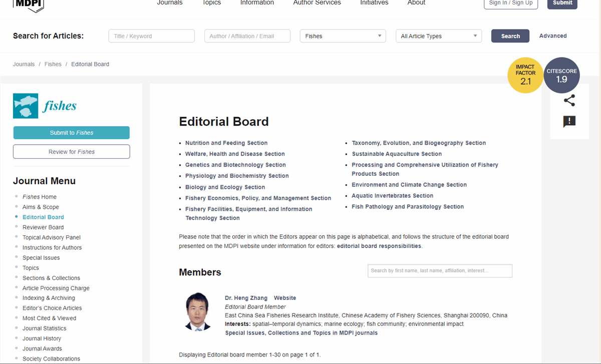
Task: Jump to Genetics and Biotechnology Section
Action: point(235,165)
